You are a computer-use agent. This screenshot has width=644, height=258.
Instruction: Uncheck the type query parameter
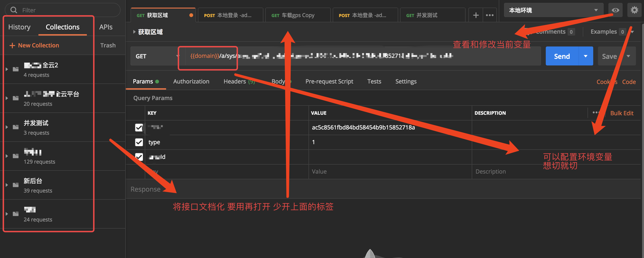click(139, 142)
